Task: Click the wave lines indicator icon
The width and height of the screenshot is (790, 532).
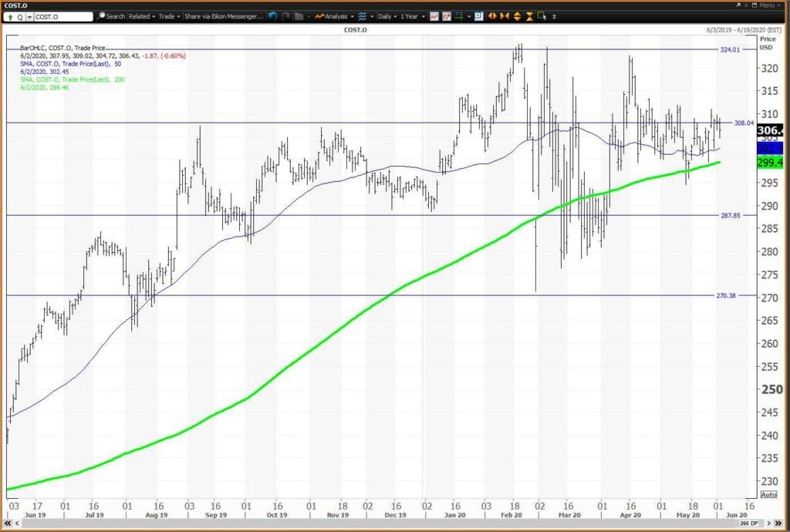Action: pyautogui.click(x=363, y=17)
